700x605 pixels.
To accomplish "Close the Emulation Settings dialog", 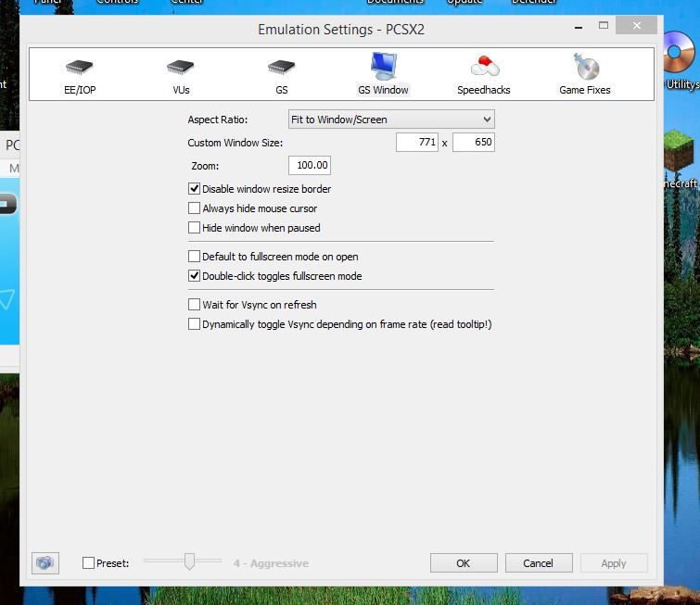I will click(637, 25).
